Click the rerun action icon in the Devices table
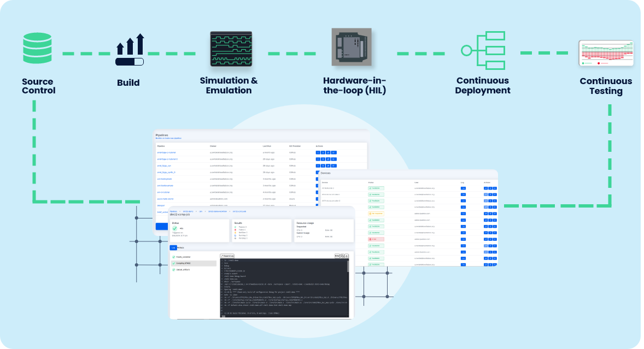644x349 pixels. 484,188
